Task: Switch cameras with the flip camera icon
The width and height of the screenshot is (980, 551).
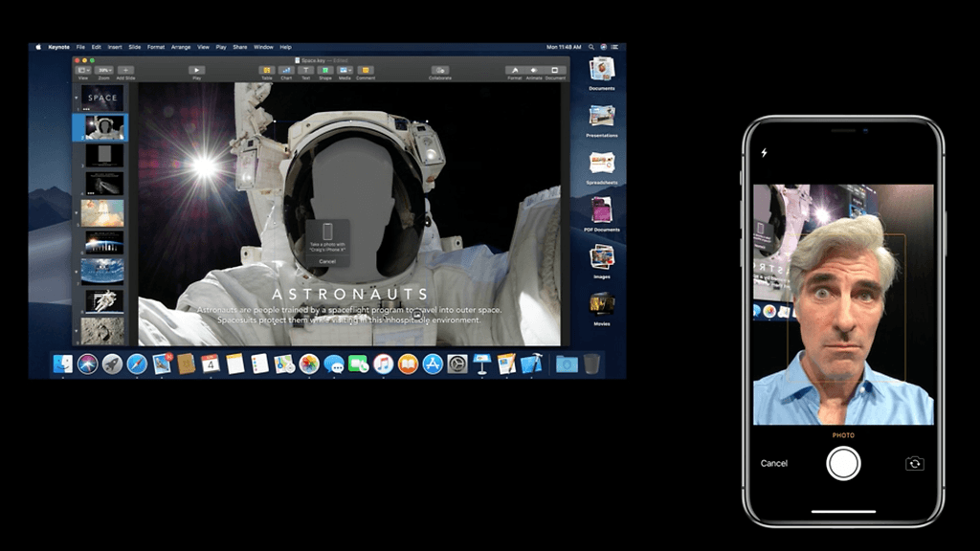Action: point(915,463)
